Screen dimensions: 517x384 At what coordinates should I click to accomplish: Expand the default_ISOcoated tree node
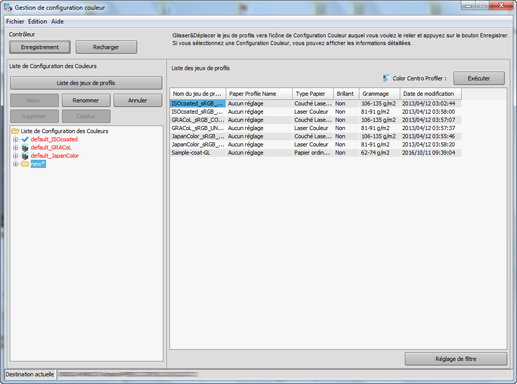pos(15,139)
